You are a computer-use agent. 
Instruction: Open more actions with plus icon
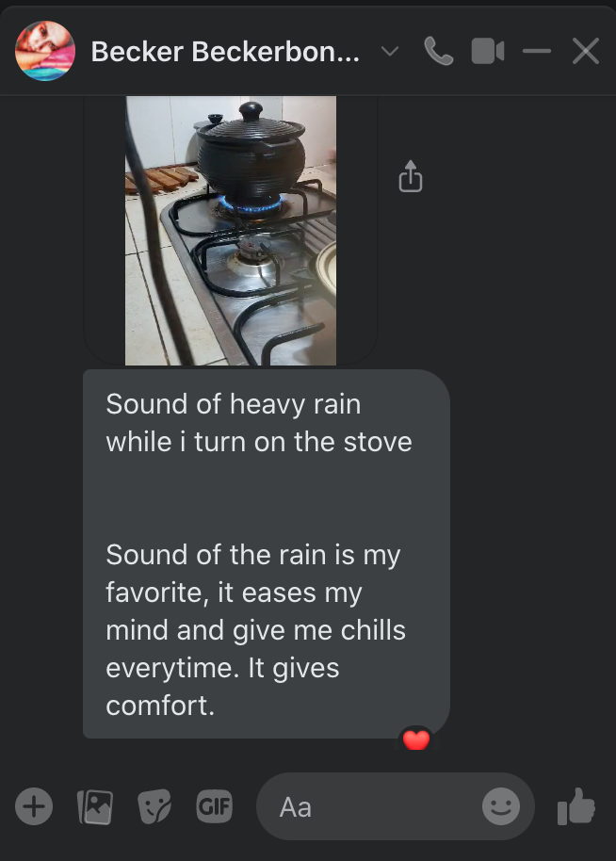tap(34, 806)
